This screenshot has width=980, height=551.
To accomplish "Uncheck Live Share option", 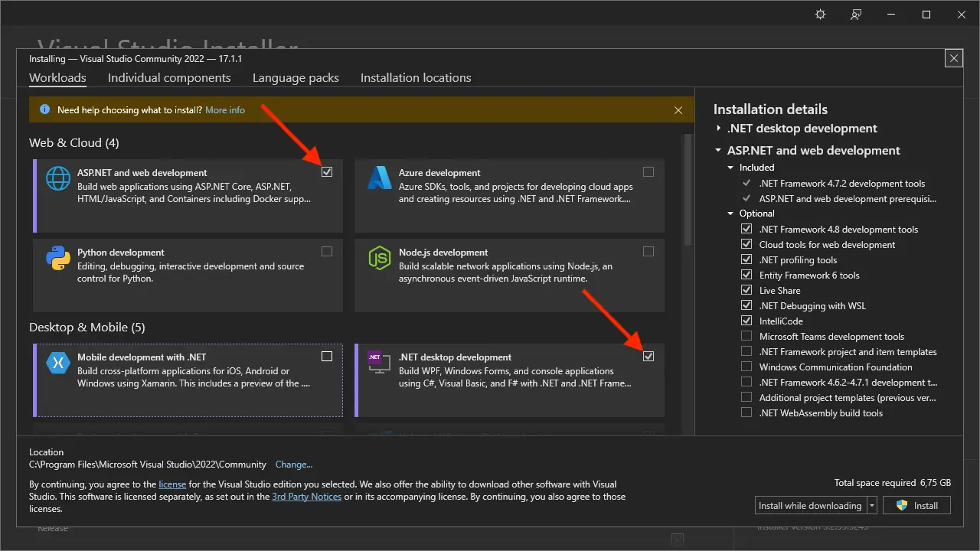I will pos(746,291).
